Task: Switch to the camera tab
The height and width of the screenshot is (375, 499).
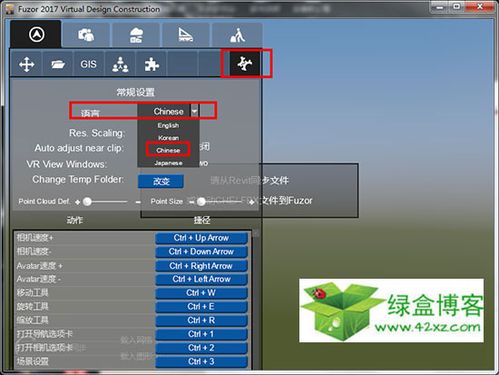Action: tap(86, 35)
